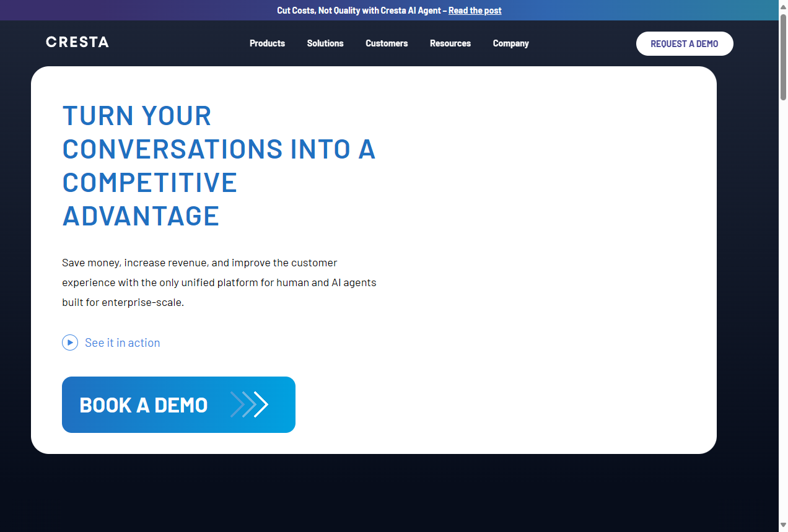Click the REQUEST A DEMO button
788x532 pixels.
[685, 43]
